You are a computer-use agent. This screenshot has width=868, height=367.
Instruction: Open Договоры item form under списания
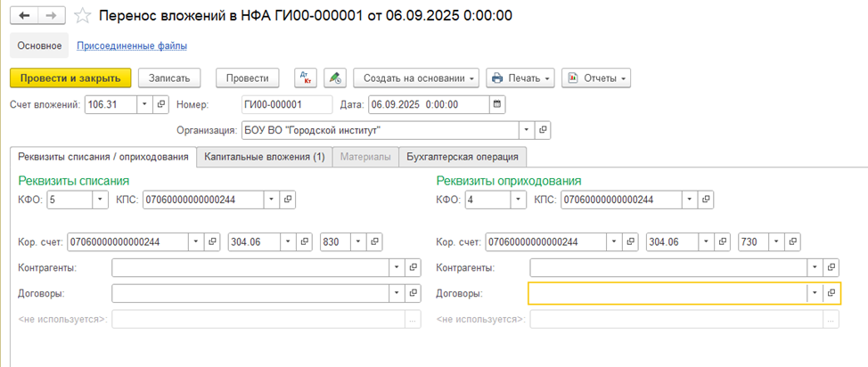click(x=413, y=293)
